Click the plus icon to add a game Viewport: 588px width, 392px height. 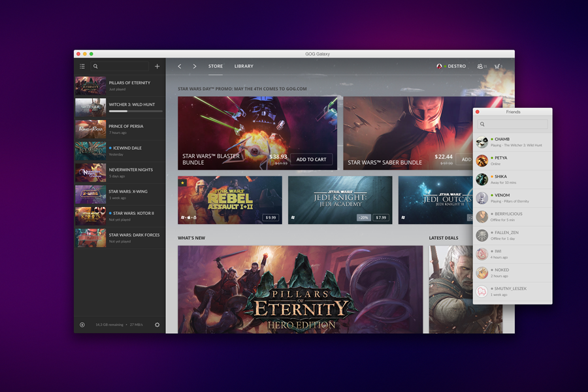tap(157, 67)
